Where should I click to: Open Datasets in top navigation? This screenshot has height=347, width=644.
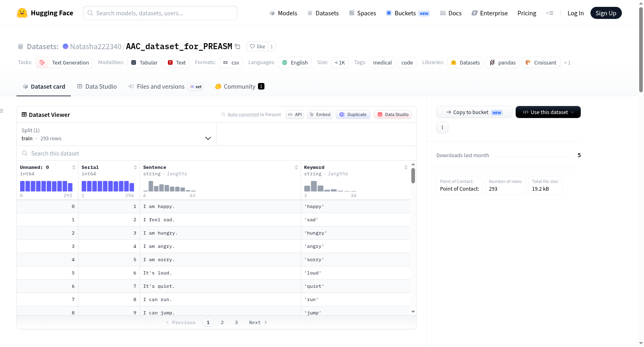tap(323, 13)
